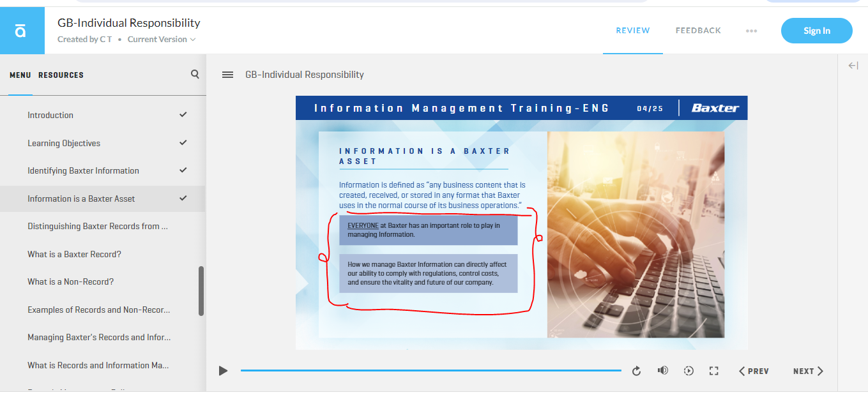The width and height of the screenshot is (868, 397).
Task: Click the INFORMATION IS A BAXTER ASSET heading
Action: click(425, 156)
